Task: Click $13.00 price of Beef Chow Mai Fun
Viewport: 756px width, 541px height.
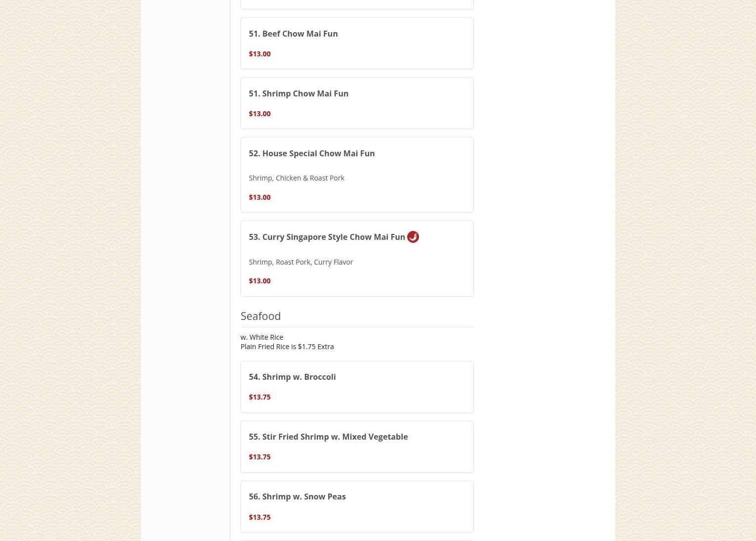Action: point(259,53)
